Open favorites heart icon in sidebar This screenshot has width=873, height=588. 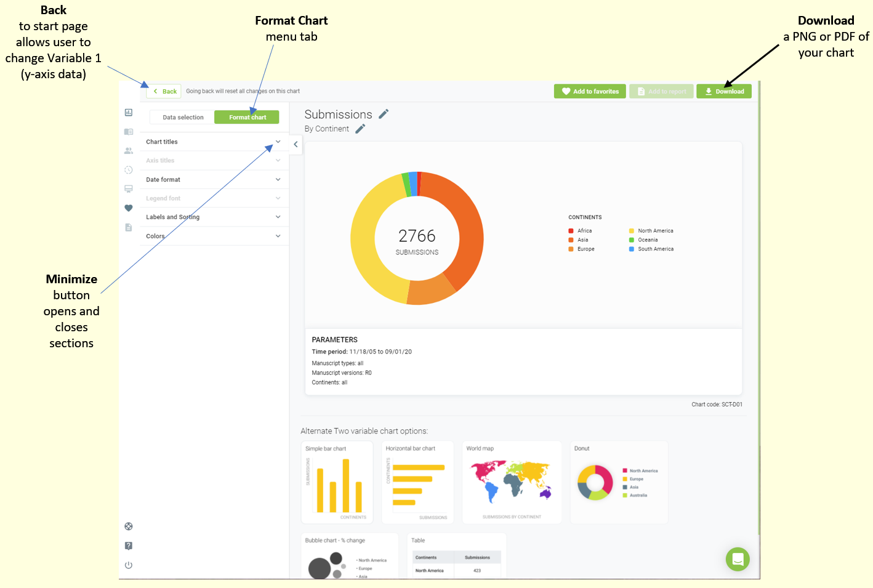pos(129,208)
